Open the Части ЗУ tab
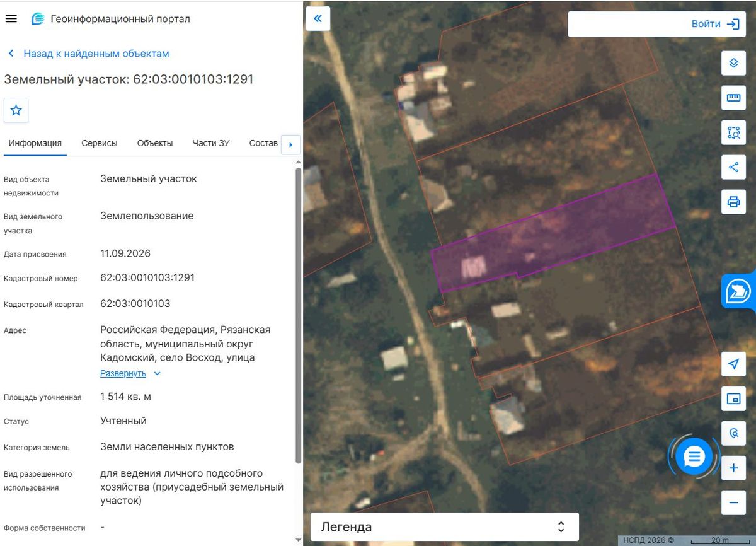This screenshot has height=546, width=756. 211,143
